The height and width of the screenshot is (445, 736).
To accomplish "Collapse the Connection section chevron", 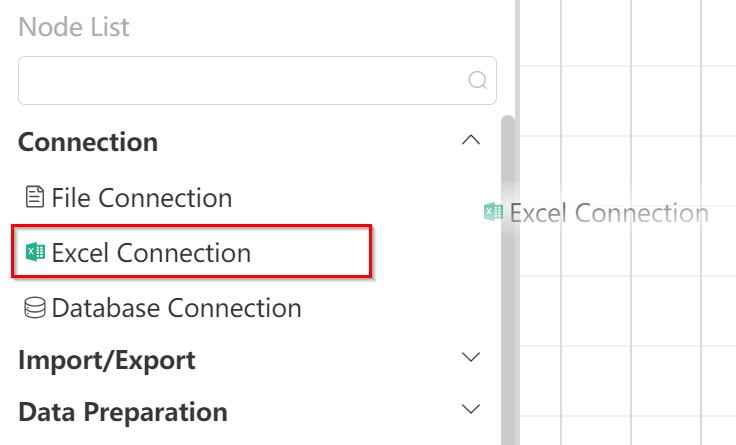I will 471,140.
